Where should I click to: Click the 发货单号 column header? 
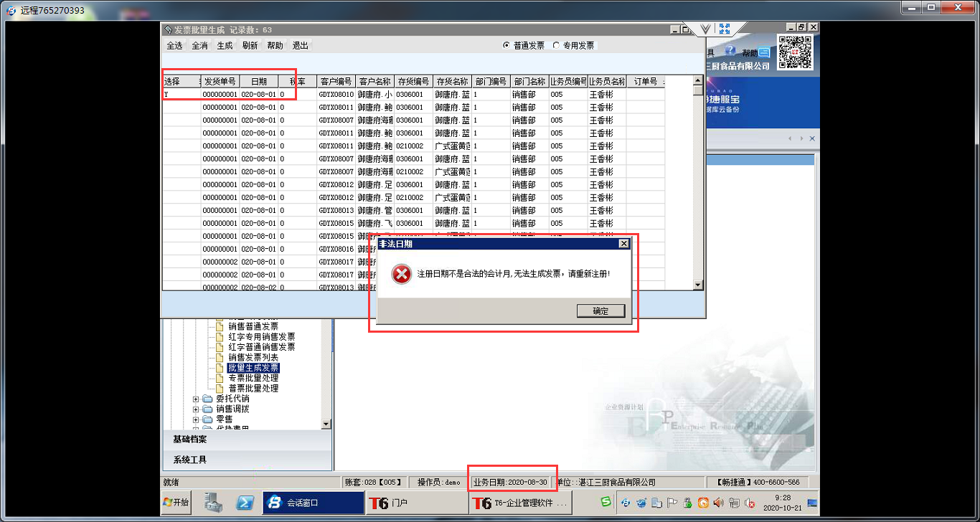coord(220,81)
